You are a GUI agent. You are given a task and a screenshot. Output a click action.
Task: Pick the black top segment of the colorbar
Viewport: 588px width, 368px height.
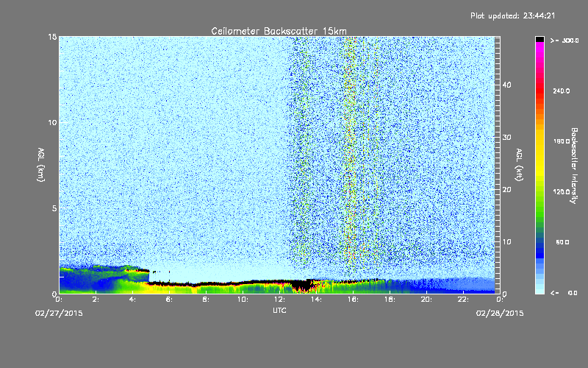tap(539, 39)
